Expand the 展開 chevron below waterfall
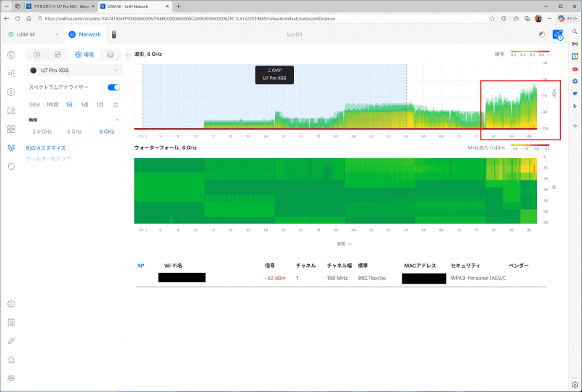Viewport: 582px width, 392px height. click(x=344, y=244)
